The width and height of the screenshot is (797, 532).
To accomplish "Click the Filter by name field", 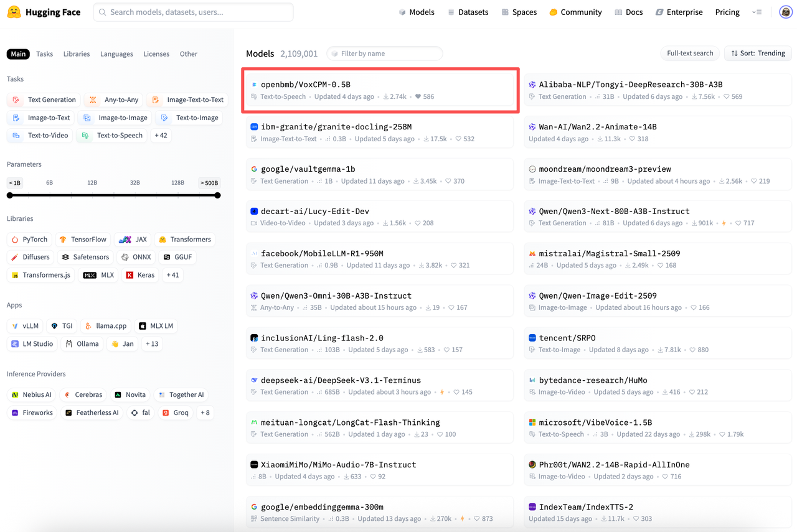I will (385, 54).
